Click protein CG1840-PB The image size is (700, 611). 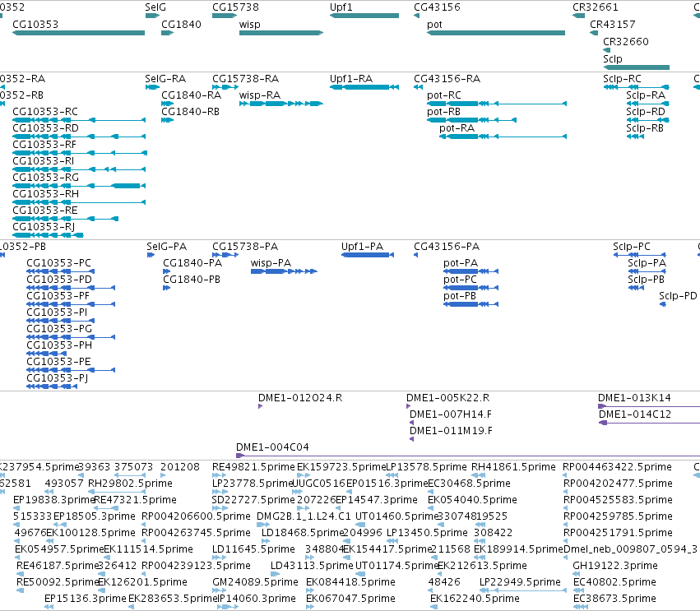(166, 288)
